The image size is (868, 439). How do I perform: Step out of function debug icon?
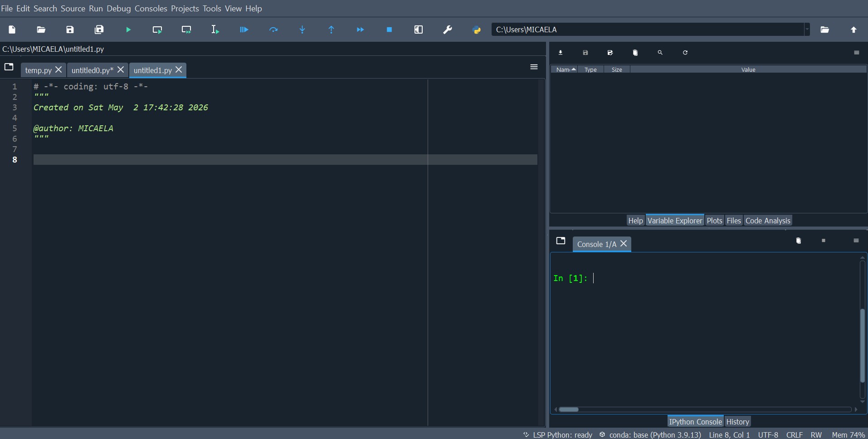[332, 30]
